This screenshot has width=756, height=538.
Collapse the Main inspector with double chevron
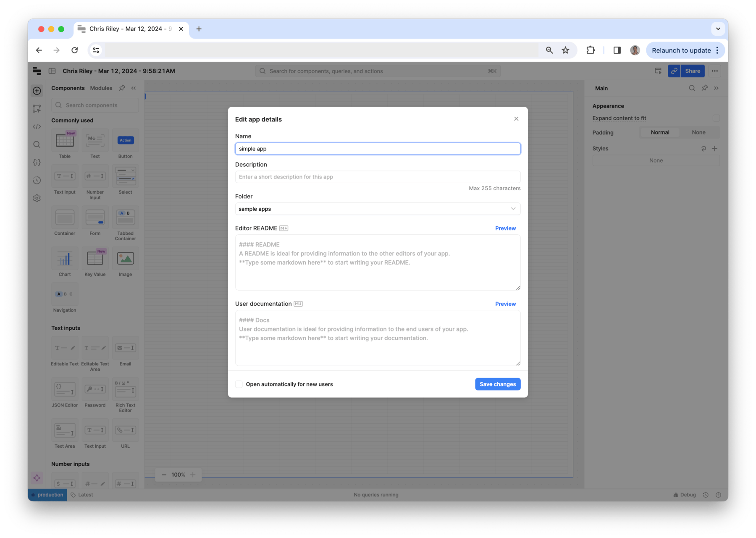[717, 88]
